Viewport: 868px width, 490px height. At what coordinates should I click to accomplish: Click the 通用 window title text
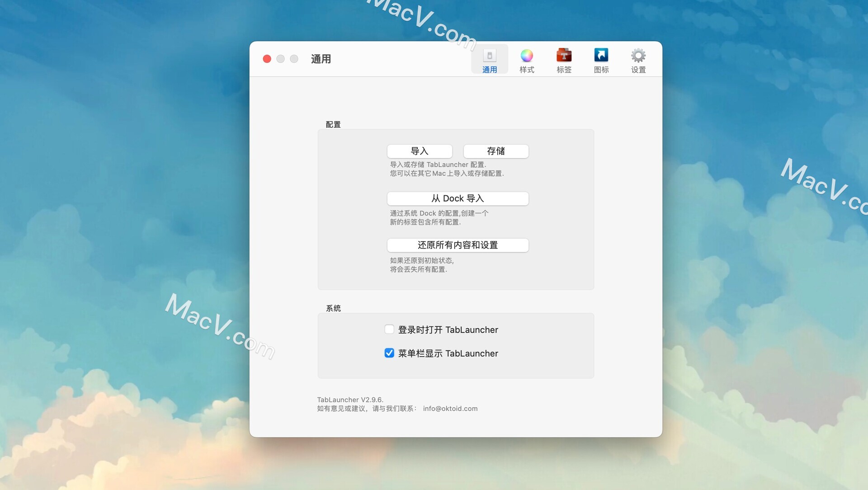(321, 59)
